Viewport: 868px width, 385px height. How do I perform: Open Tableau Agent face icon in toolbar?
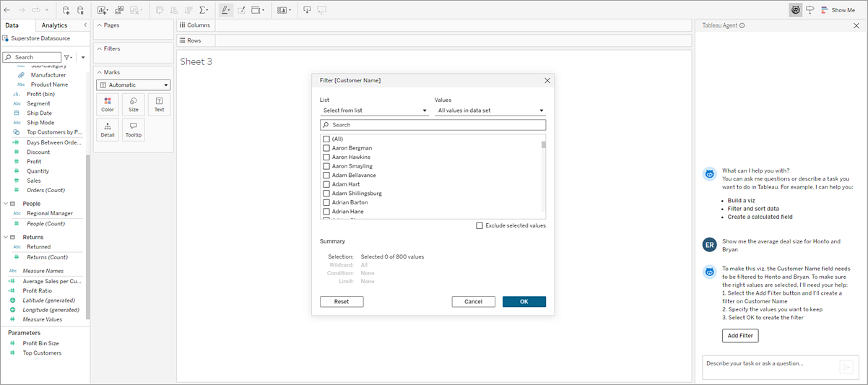[x=795, y=10]
